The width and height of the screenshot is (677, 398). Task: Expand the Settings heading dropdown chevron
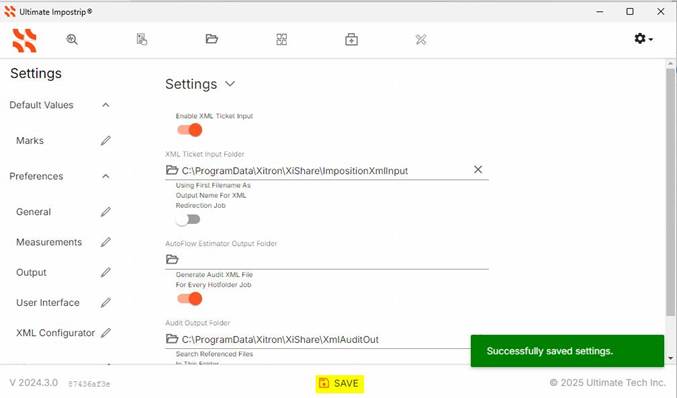tap(230, 84)
